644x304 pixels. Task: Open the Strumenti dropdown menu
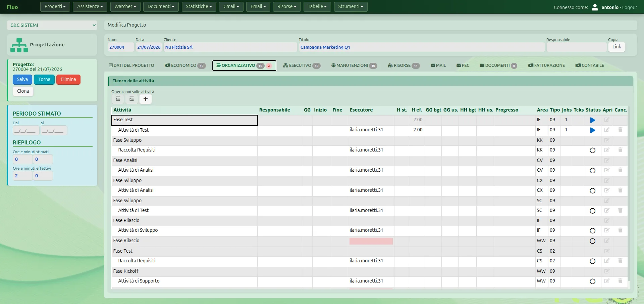(x=351, y=7)
